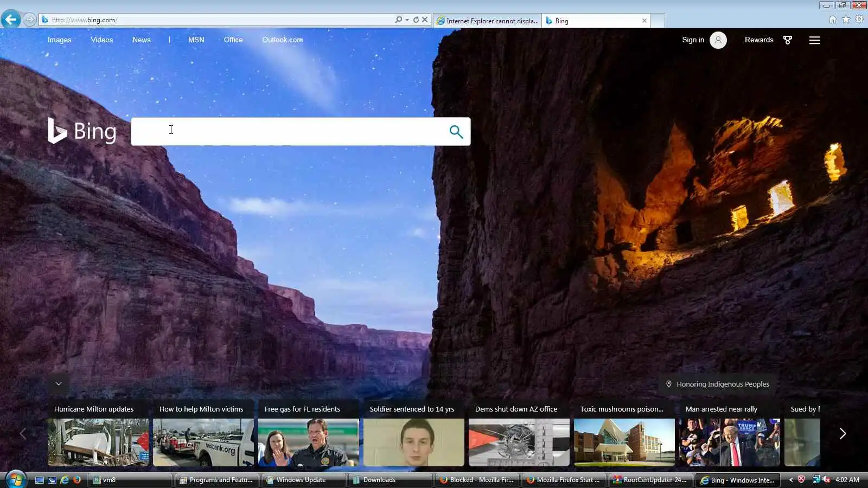Open a new blank tab
The height and width of the screenshot is (488, 868).
coord(658,21)
